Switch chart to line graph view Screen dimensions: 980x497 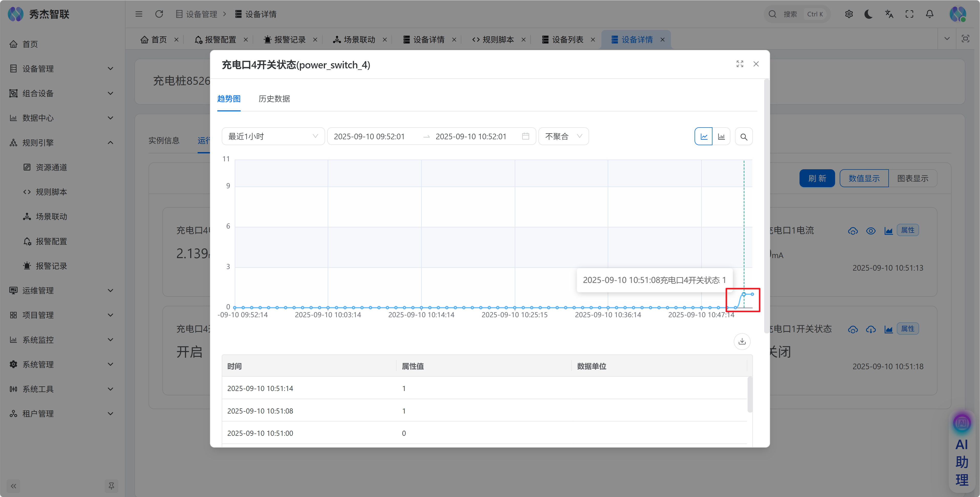tap(704, 137)
